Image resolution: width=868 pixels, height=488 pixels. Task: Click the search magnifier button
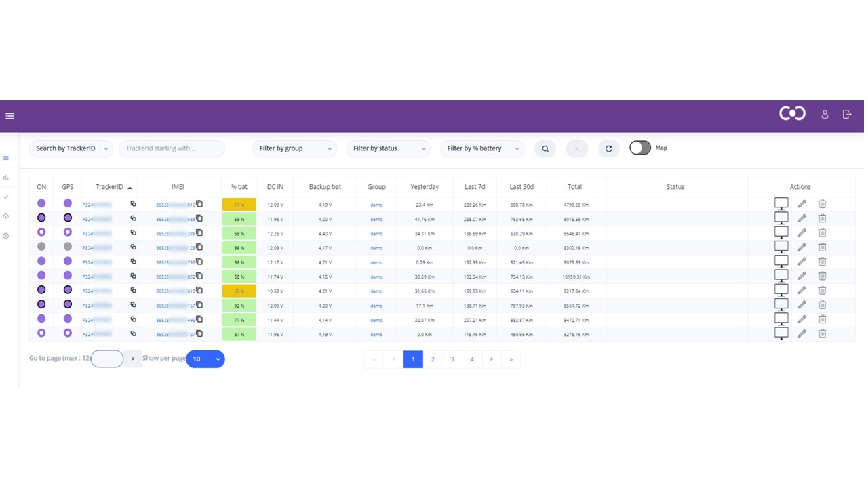pyautogui.click(x=545, y=149)
